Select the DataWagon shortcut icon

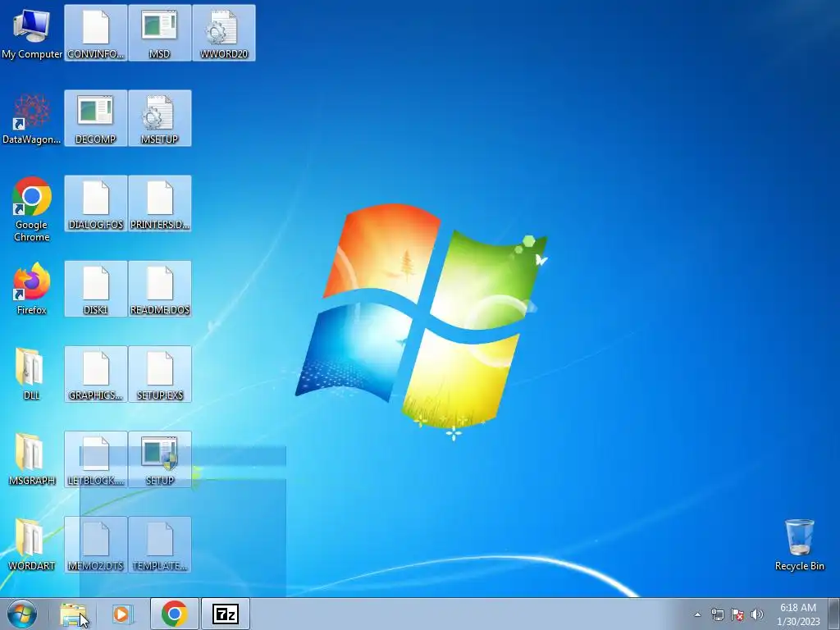point(32,118)
